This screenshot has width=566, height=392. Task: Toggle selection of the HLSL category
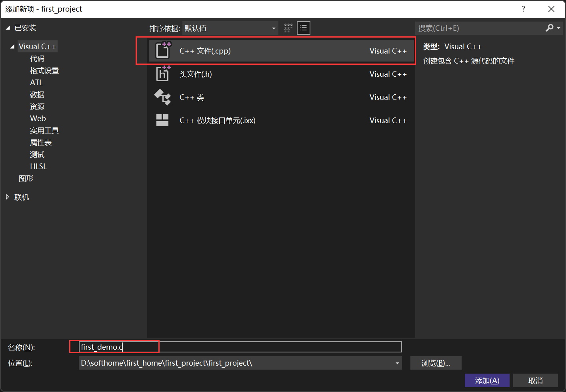click(38, 166)
